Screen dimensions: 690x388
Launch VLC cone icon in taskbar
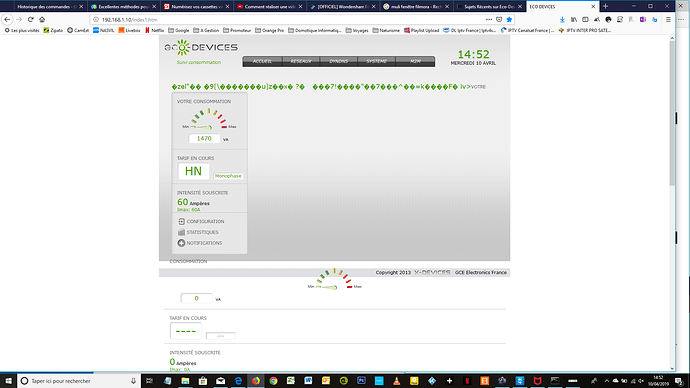[396, 381]
